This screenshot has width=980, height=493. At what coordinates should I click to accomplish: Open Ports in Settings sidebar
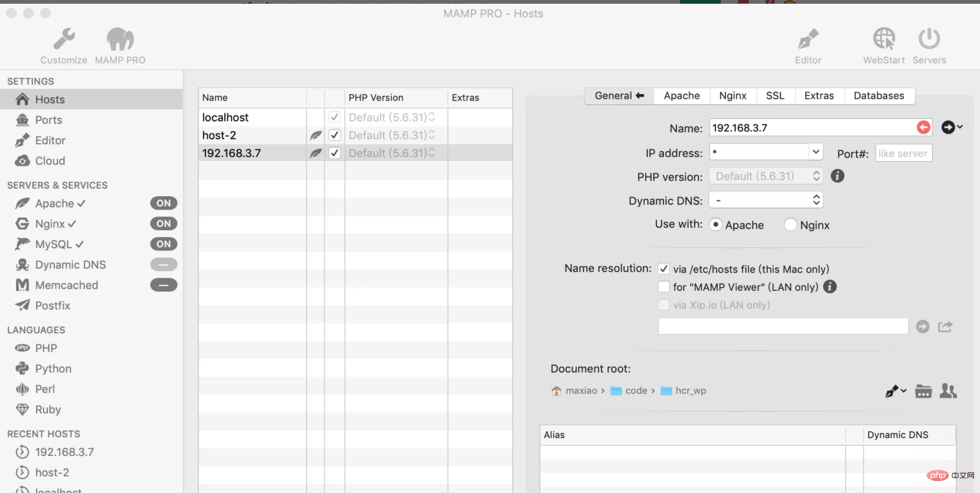[x=48, y=120]
